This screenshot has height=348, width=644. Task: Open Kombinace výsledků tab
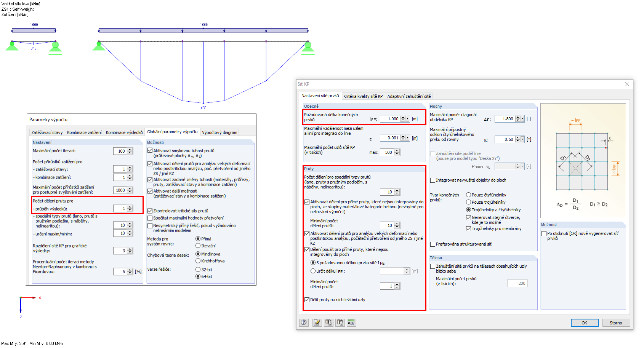124,132
